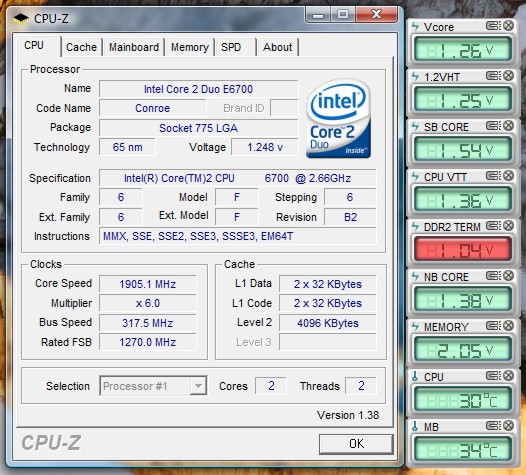
Task: Click the Level 2 cache value "4096 KBytes"
Action: pyautogui.click(x=328, y=323)
